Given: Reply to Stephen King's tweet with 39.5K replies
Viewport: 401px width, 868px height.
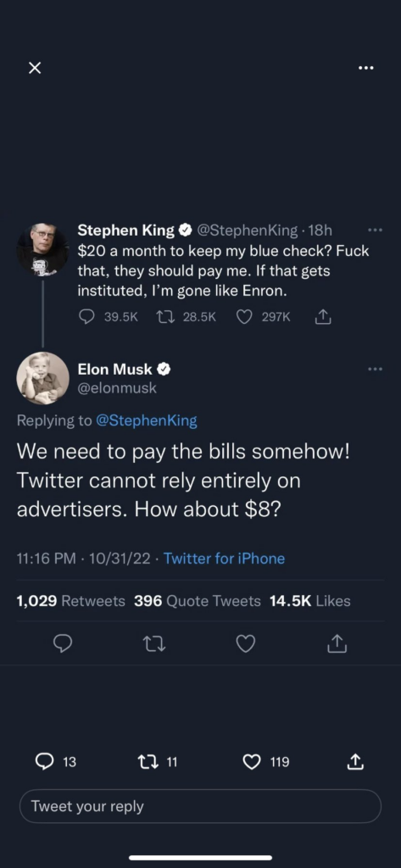Looking at the screenshot, I should pos(108,317).
